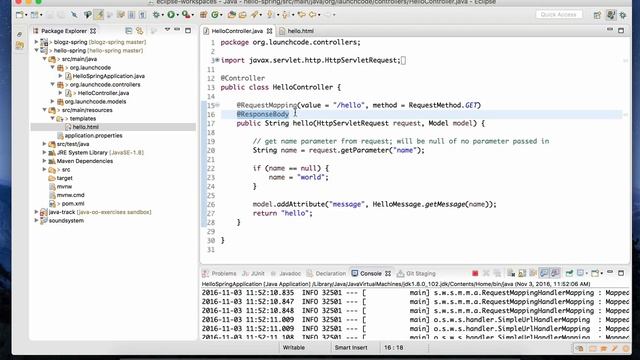Click the Writable status bar entry
This screenshot has height=360, width=640.
click(x=294, y=348)
